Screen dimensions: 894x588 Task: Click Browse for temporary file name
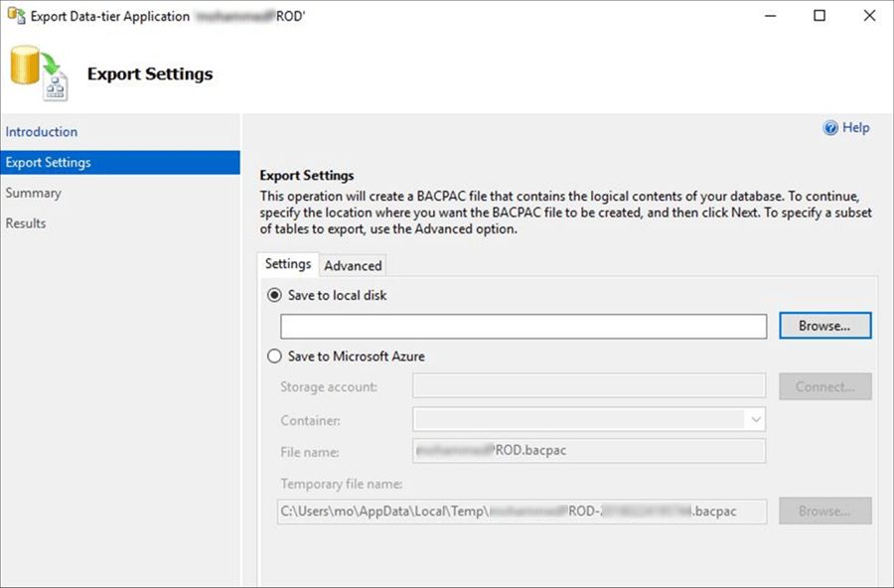[825, 511]
